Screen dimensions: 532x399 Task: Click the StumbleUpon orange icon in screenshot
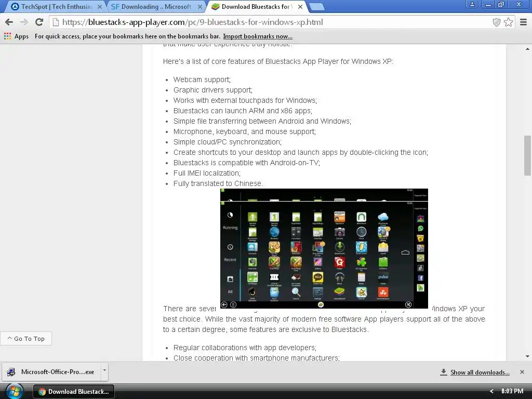pos(383,292)
